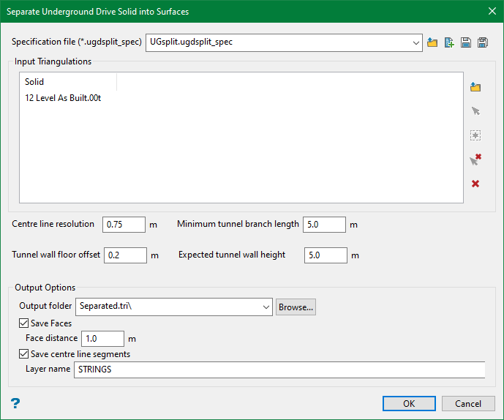
Task: Click the Save As specification icon
Action: point(483,42)
